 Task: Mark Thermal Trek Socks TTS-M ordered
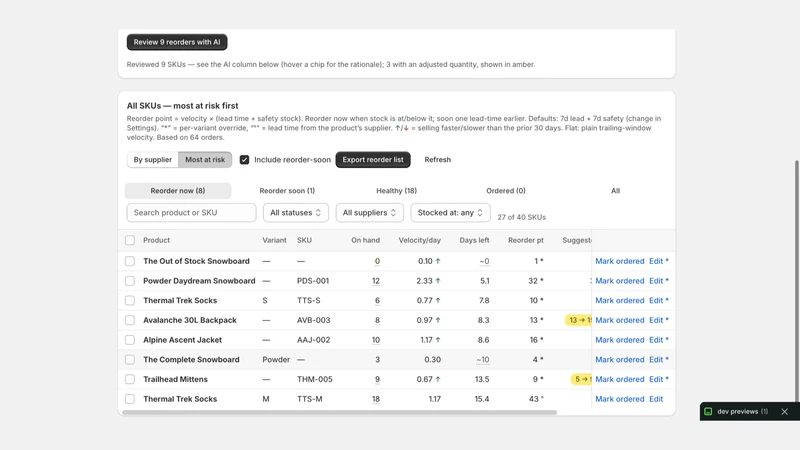point(619,399)
